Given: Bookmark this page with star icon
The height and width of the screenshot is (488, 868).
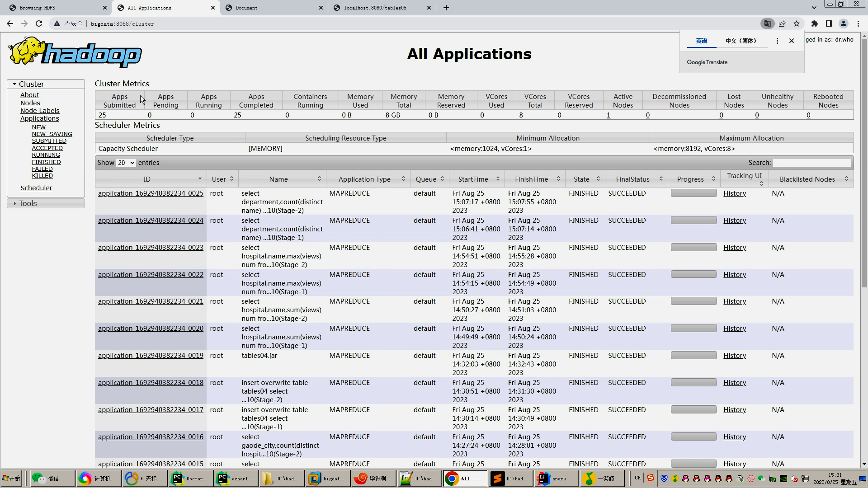Looking at the screenshot, I should tap(797, 23).
